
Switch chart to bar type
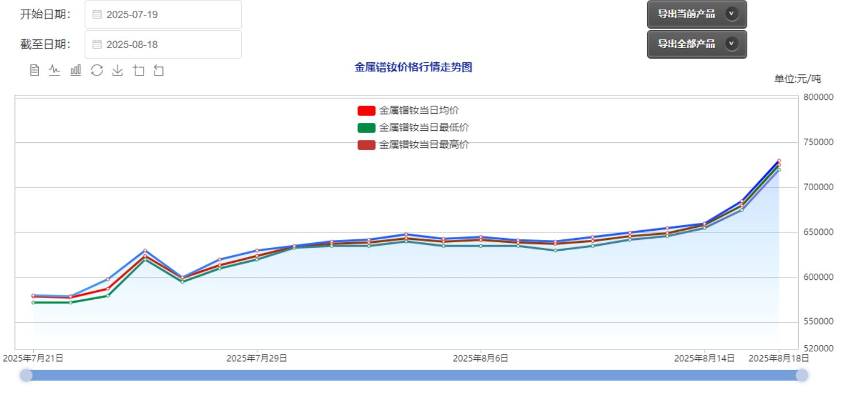click(75, 70)
